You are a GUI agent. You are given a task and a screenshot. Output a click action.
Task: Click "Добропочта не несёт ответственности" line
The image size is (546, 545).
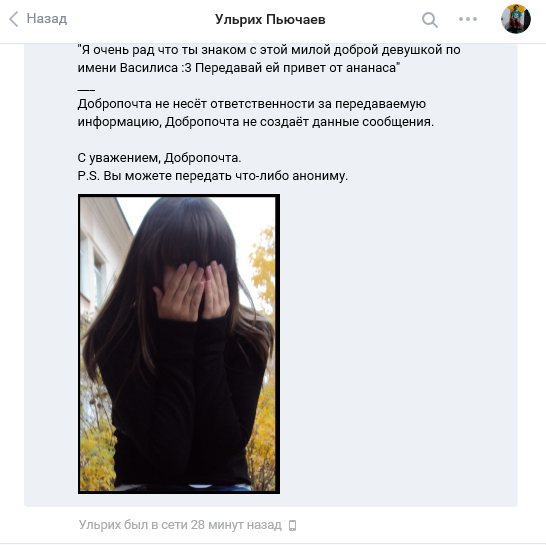point(251,104)
